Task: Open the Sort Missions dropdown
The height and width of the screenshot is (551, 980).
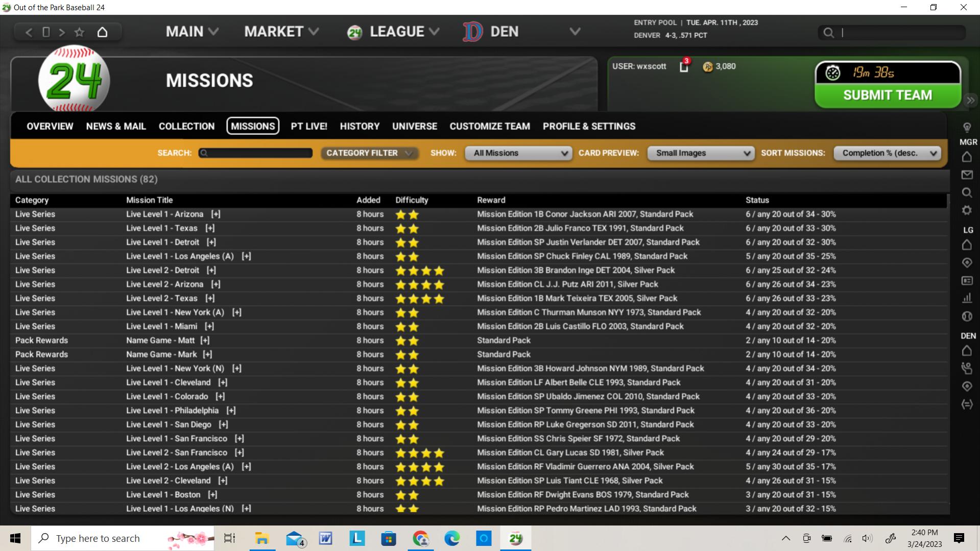Action: 887,153
